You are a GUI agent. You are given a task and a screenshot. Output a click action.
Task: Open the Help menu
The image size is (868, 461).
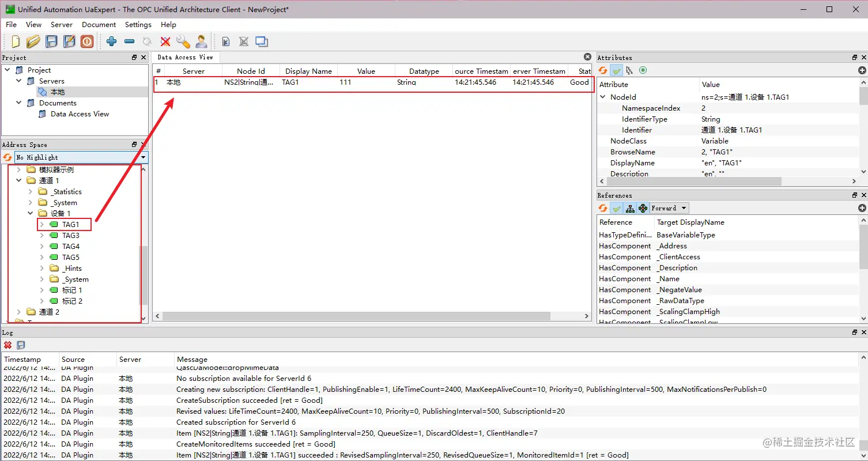click(169, 25)
